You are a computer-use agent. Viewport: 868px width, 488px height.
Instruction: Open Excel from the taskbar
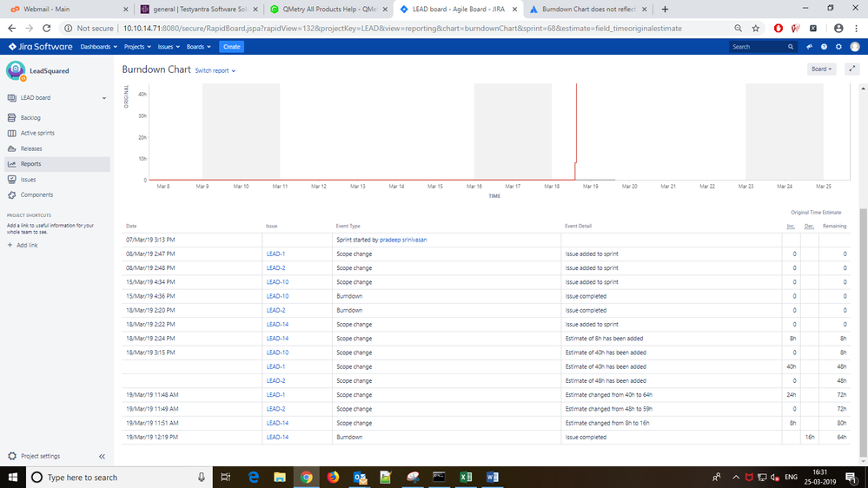[466, 477]
